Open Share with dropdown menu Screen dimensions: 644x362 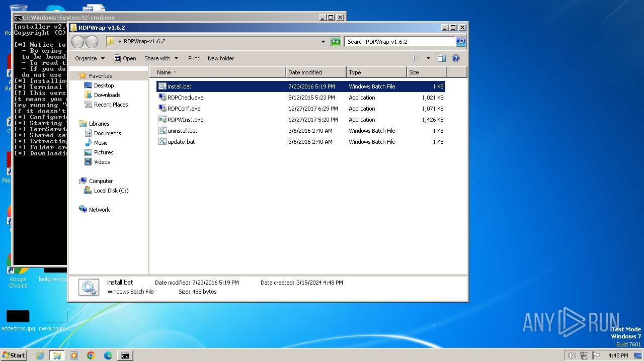(x=161, y=58)
